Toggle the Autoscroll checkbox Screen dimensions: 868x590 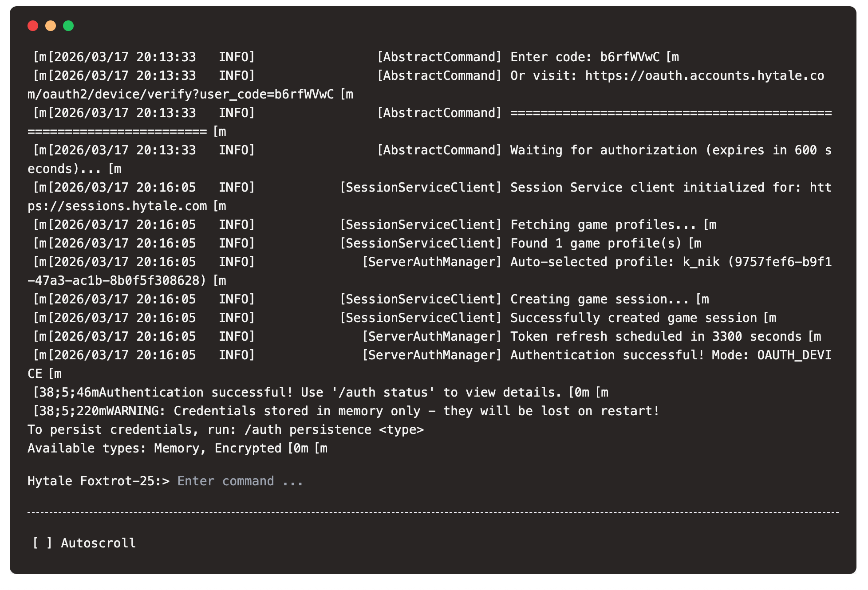(42, 543)
